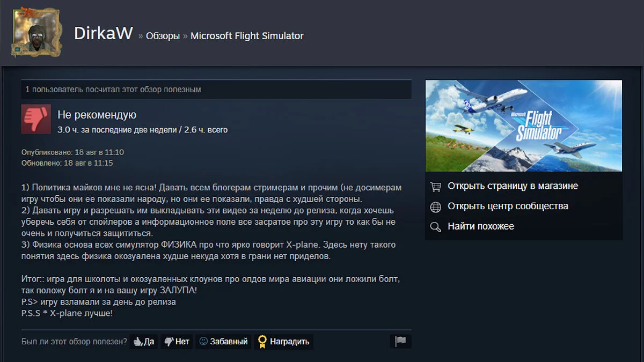Image resolution: width=644 pixels, height=362 pixels.
Task: Go to the Обзоры breadcrumb
Action: click(x=163, y=36)
